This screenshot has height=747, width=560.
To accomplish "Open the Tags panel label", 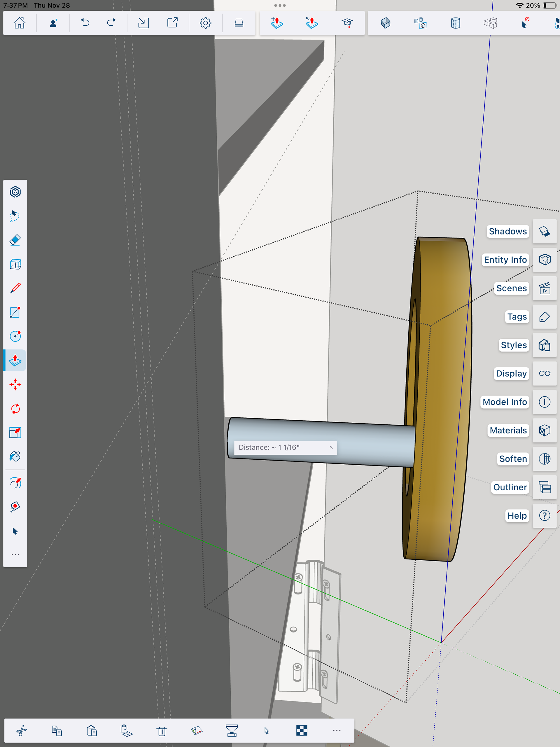I will (x=517, y=317).
